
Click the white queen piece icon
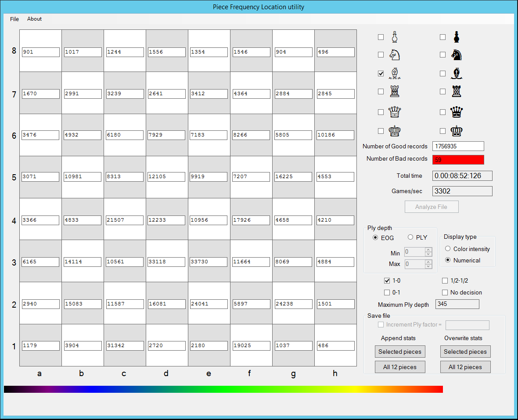tap(395, 112)
